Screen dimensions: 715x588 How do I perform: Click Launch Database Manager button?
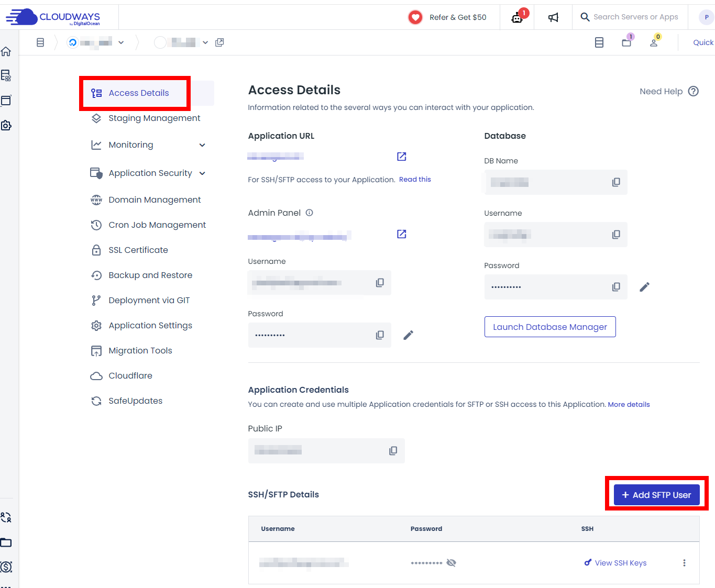point(550,327)
